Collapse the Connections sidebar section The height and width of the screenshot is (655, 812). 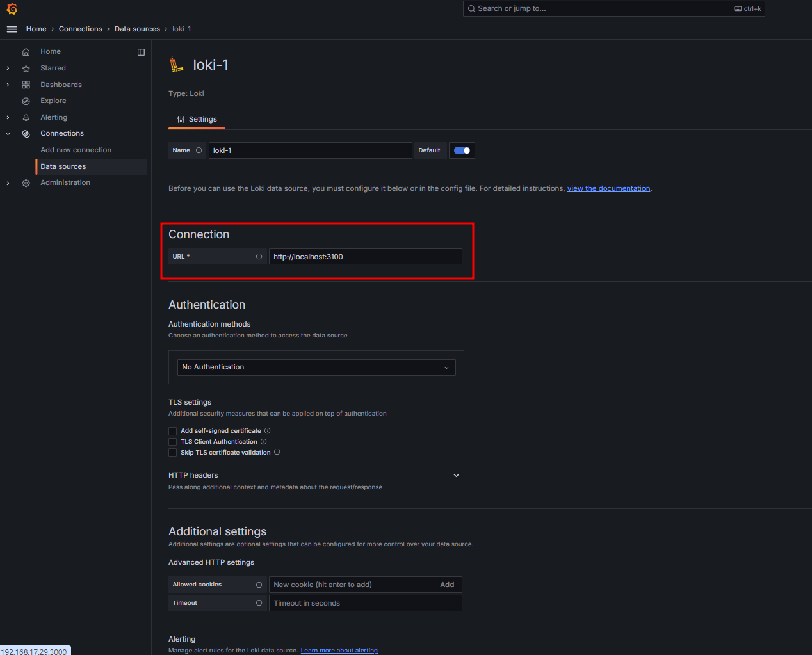[x=8, y=134]
